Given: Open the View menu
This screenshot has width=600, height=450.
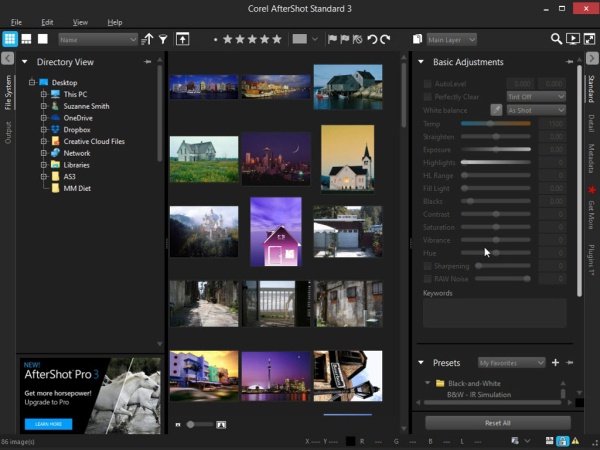Looking at the screenshot, I should [80, 22].
